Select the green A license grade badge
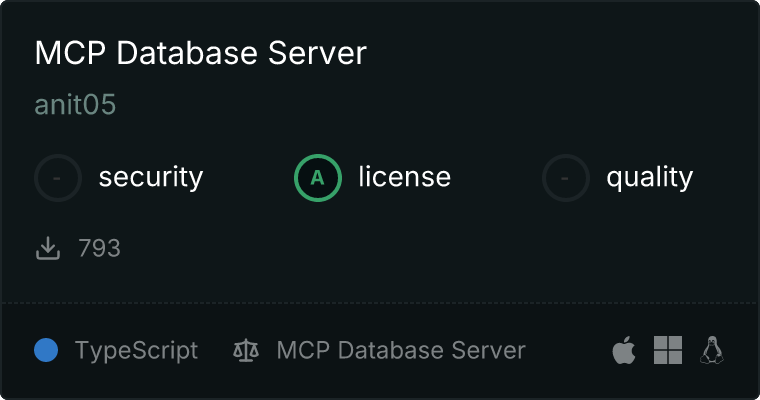Viewport: 760px width, 400px height. pos(318,178)
